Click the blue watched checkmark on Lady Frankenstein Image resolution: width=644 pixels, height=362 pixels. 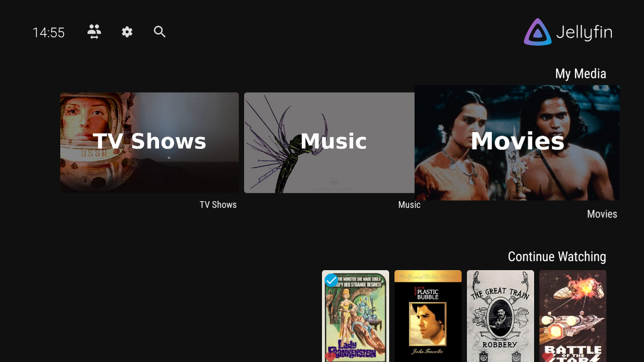(331, 280)
